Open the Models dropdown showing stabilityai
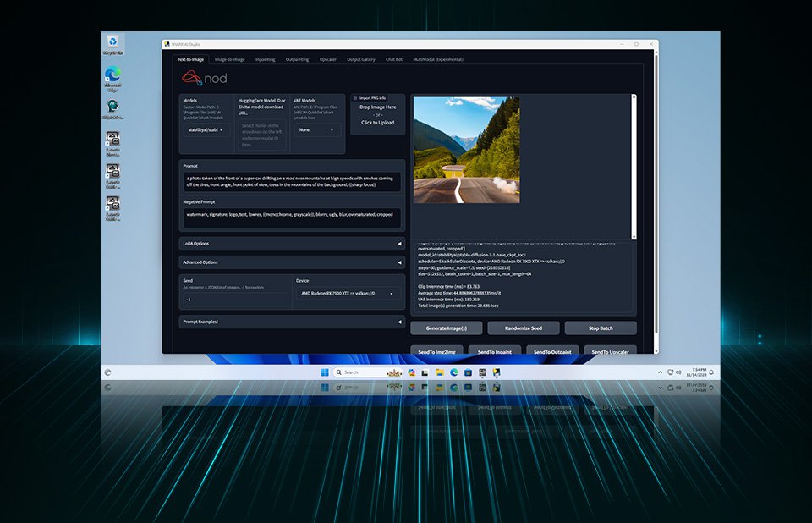 pos(206,130)
